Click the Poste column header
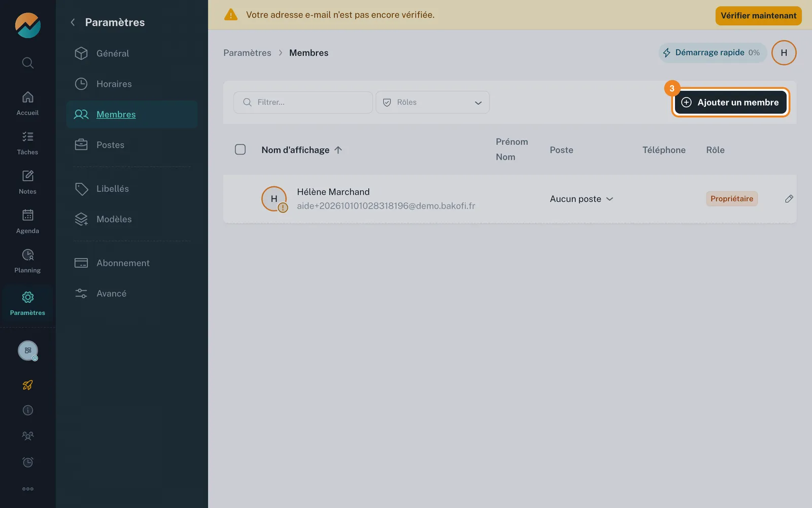The width and height of the screenshot is (812, 508). (561, 150)
